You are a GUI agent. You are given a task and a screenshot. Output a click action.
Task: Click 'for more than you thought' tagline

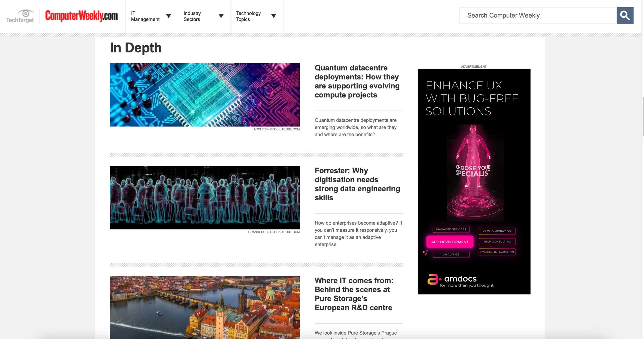(x=466, y=285)
